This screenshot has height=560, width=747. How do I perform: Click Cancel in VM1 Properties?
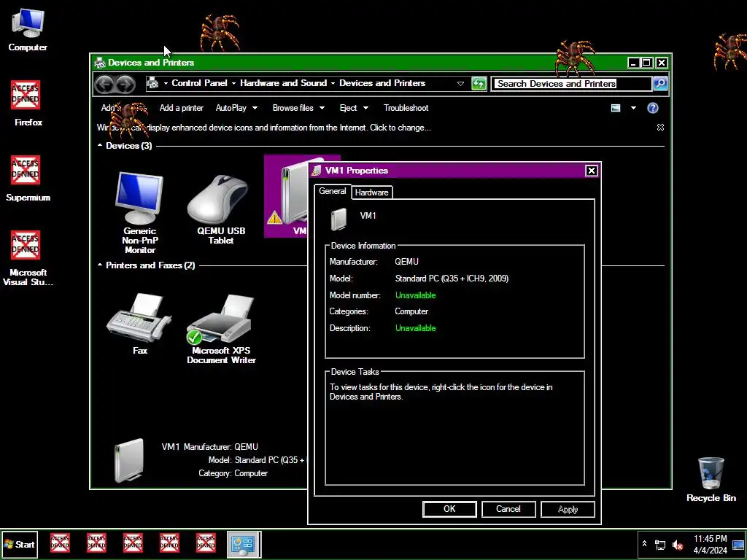tap(508, 509)
